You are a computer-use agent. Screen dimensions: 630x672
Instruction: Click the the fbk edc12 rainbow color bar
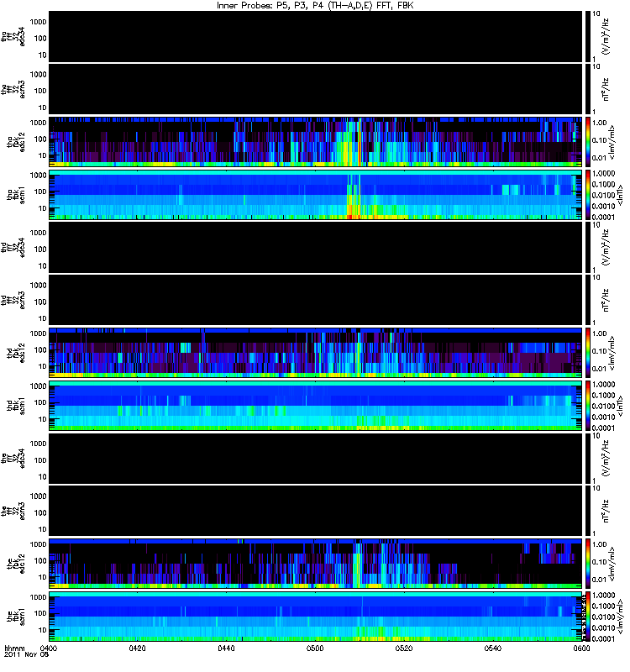click(x=588, y=563)
